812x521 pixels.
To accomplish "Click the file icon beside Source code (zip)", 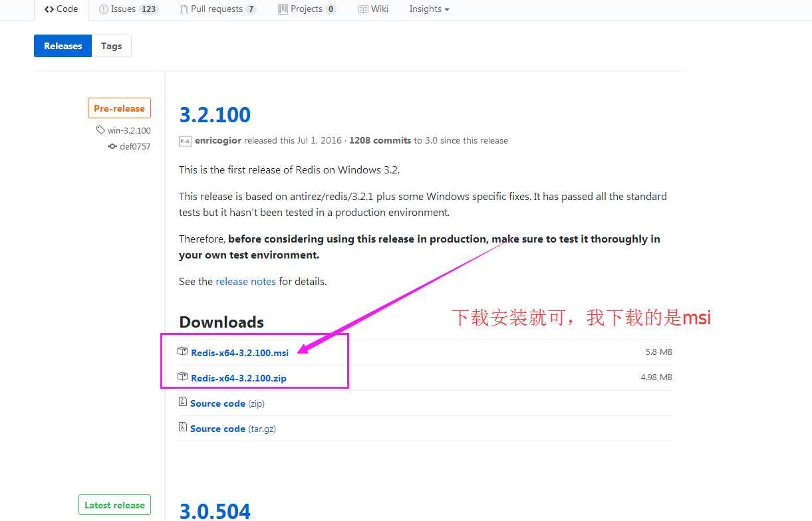I will point(183,402).
